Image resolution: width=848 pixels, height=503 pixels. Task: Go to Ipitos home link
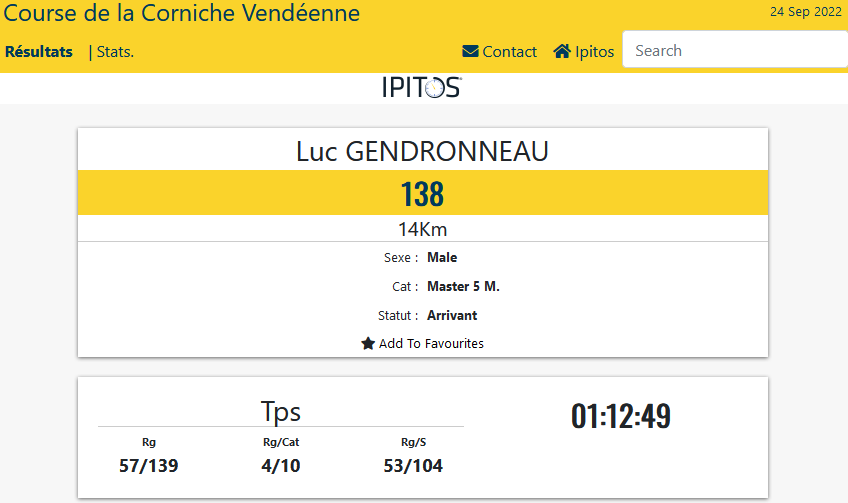point(584,52)
